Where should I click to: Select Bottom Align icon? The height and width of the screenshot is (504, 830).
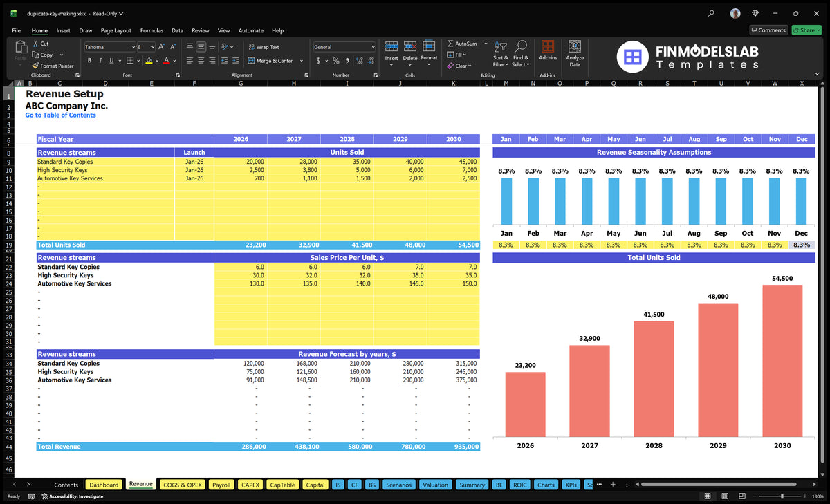(212, 47)
